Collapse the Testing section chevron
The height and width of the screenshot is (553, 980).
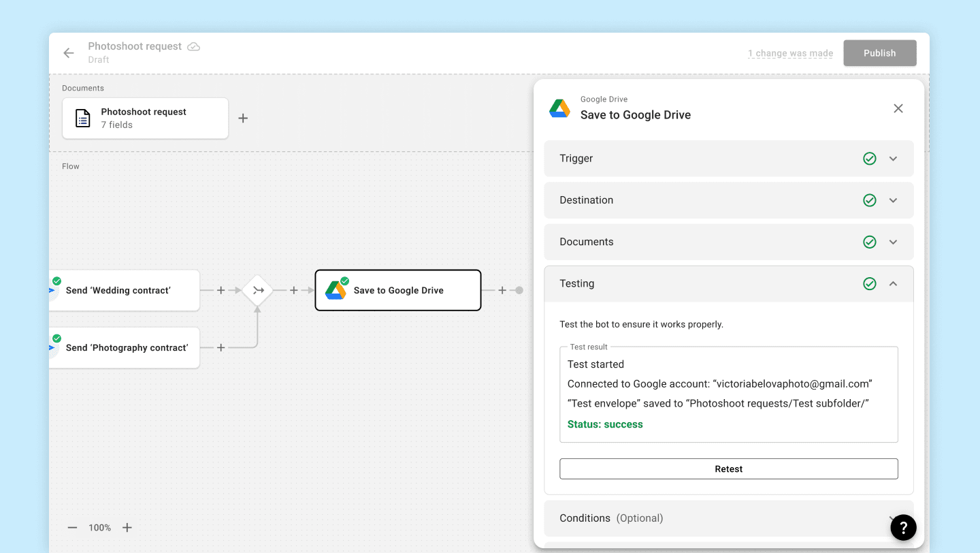(x=894, y=283)
